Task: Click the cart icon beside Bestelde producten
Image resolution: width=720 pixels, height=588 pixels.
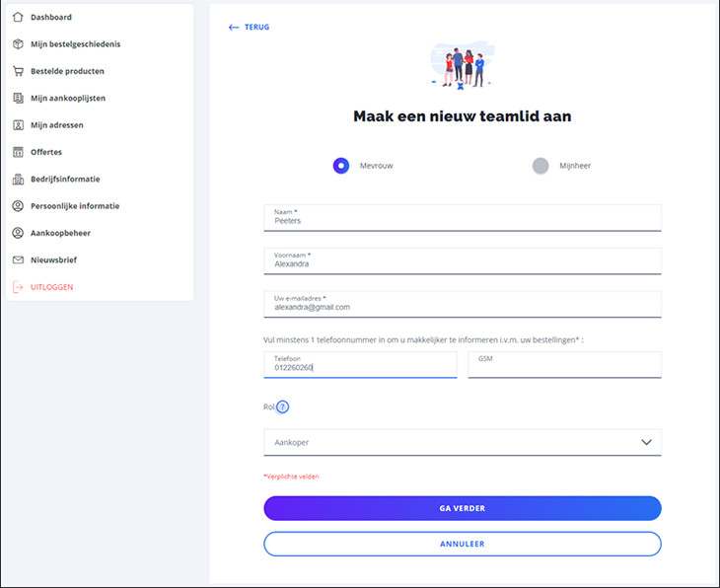Action: point(18,71)
